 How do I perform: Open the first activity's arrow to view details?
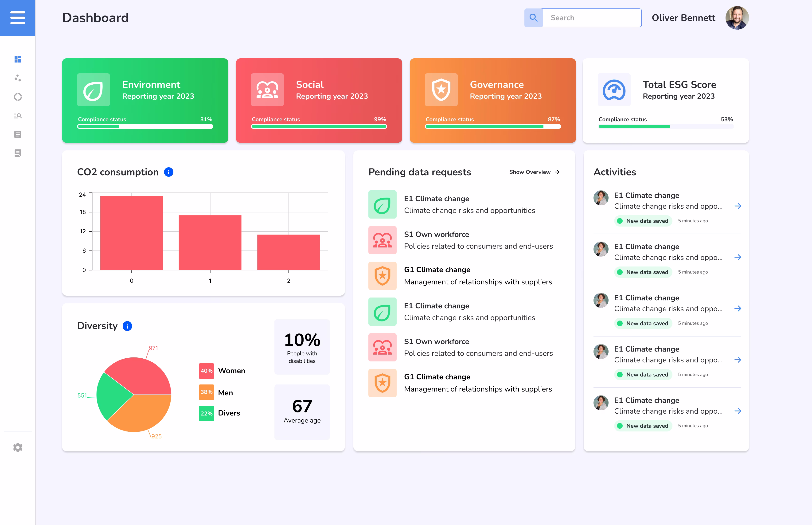(x=738, y=206)
